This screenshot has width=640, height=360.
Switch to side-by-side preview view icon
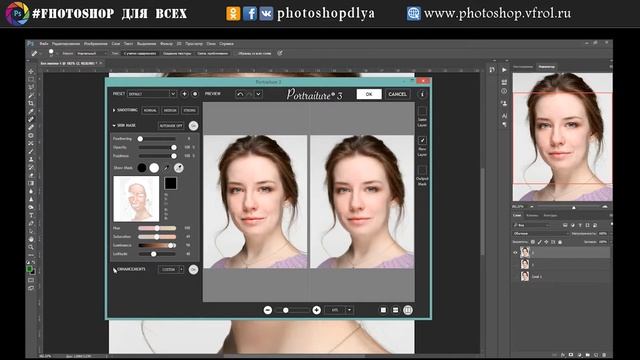408,310
